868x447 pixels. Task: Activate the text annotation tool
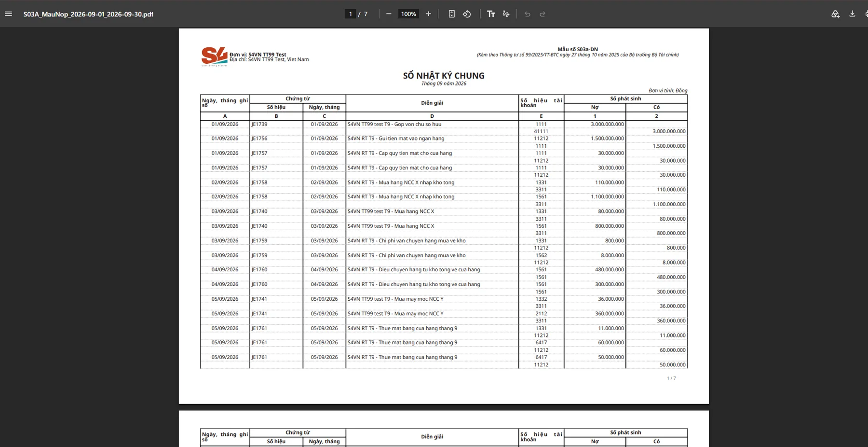coord(491,14)
